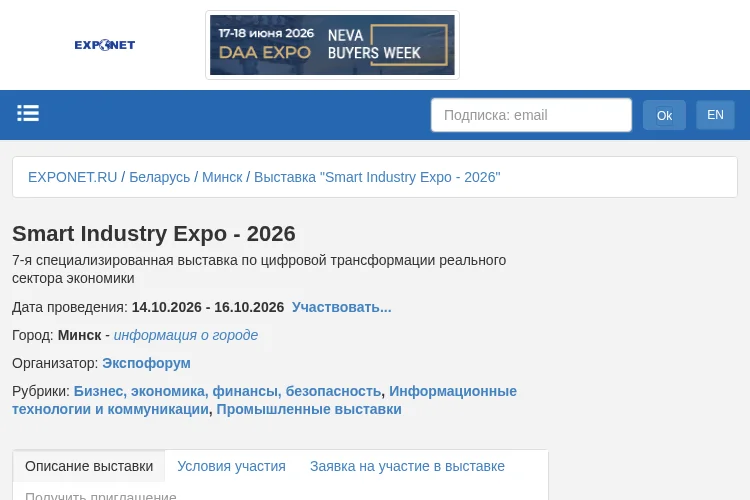The image size is (750, 500).
Task: Open the Беларусь breadcrumb link
Action: (x=160, y=177)
